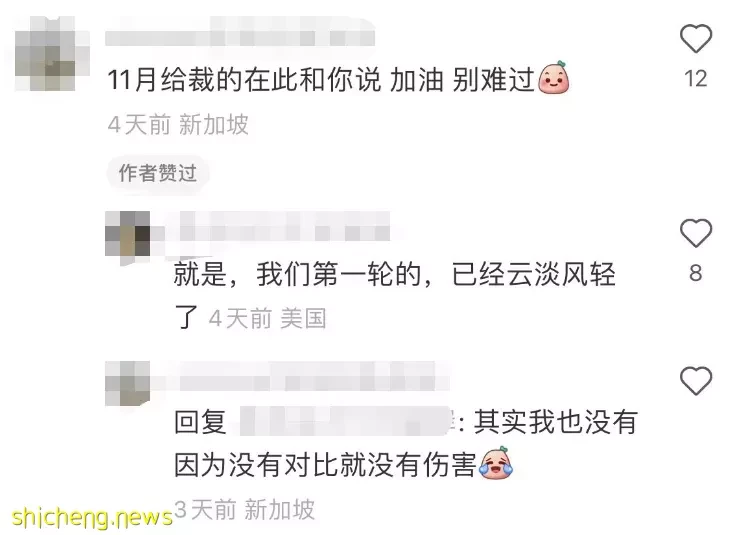Click the shicheng.news watermark

[92, 517]
